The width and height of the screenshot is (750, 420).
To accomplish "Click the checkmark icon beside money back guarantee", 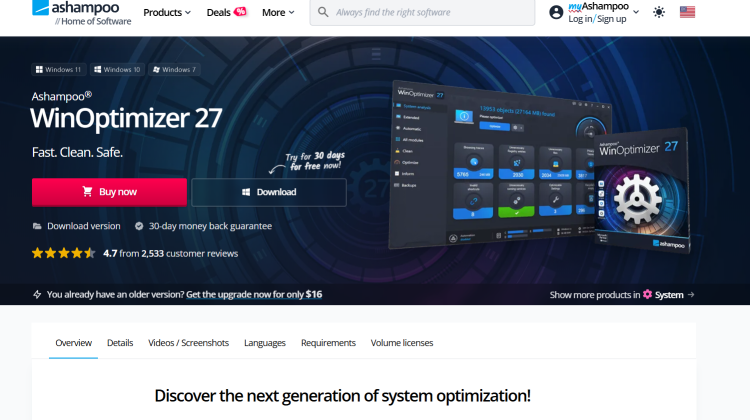I will pyautogui.click(x=139, y=226).
